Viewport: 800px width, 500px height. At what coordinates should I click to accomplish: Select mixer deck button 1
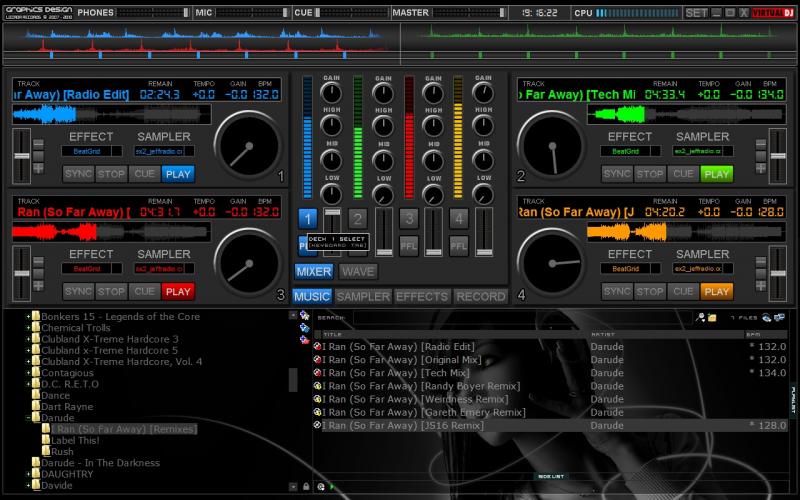(308, 219)
